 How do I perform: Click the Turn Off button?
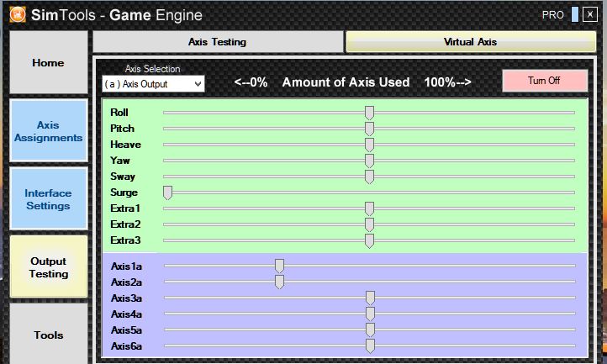tap(545, 81)
